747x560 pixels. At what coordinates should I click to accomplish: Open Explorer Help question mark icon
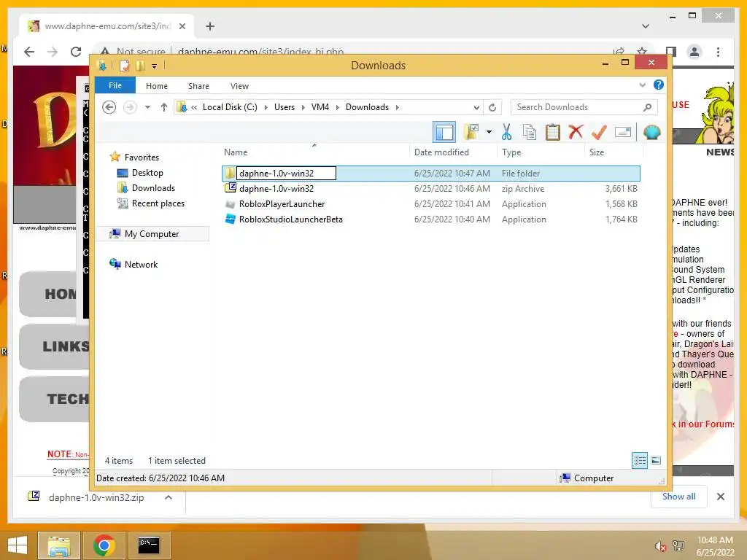click(x=659, y=85)
